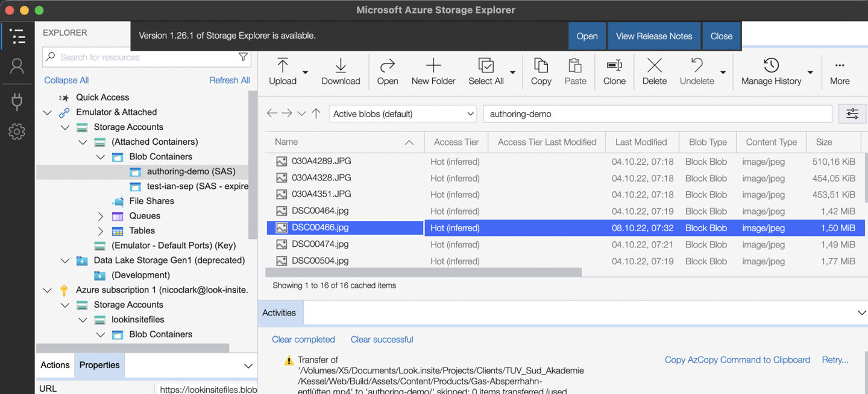Click the warning icon on the transfer activity
This screenshot has width=868, height=394.
pyautogui.click(x=289, y=361)
